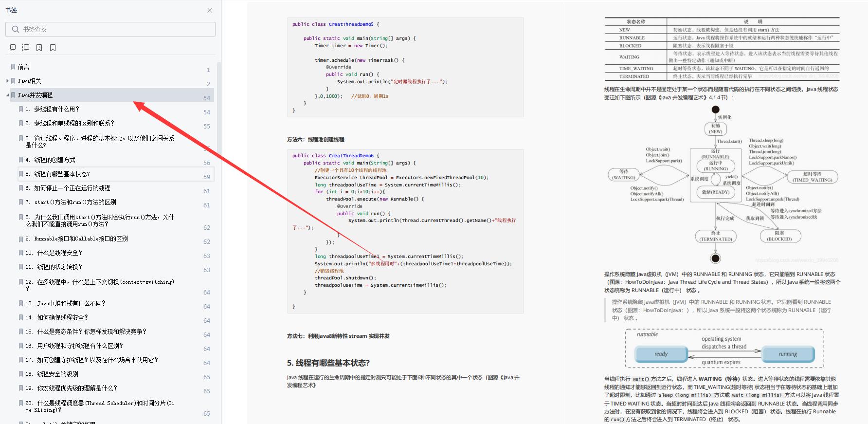Open bookmark 10. 什么是线程安全?
The height and width of the screenshot is (424, 868).
pyautogui.click(x=54, y=253)
